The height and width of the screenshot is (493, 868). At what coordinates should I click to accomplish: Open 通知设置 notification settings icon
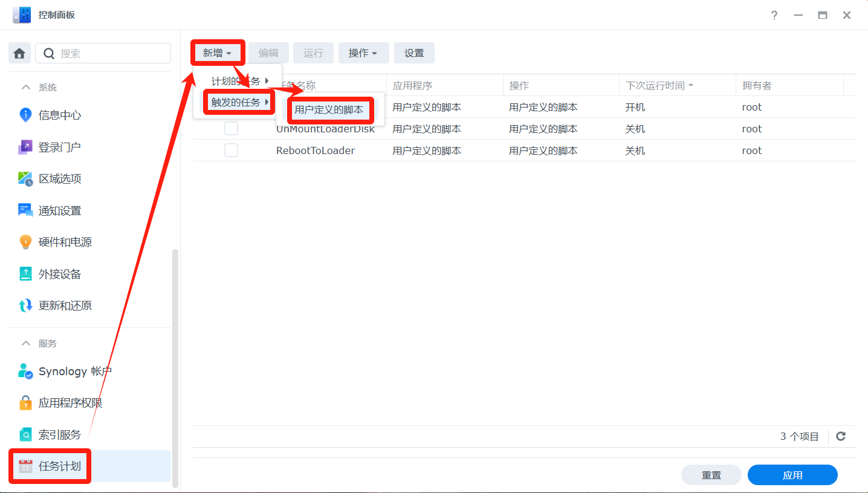(25, 210)
